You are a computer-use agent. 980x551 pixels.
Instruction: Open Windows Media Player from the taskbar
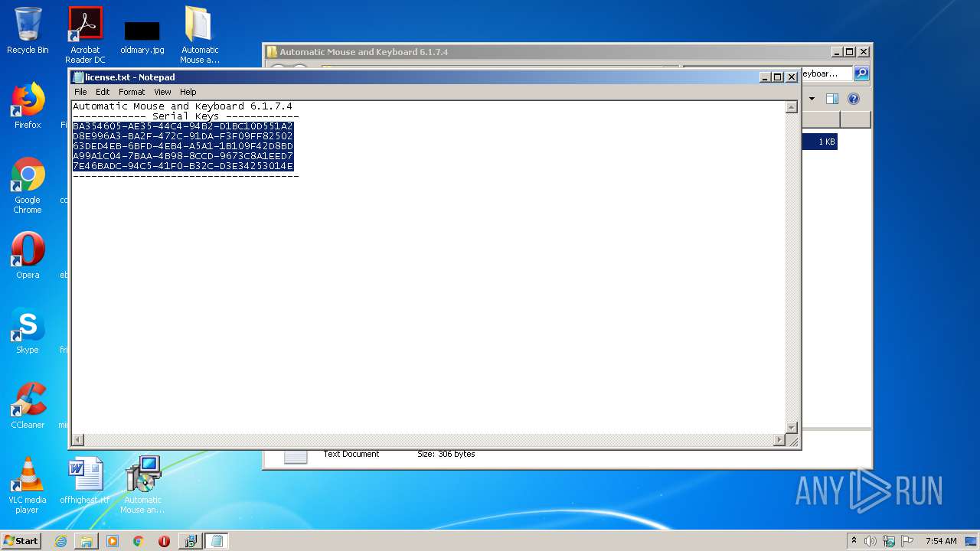(113, 541)
